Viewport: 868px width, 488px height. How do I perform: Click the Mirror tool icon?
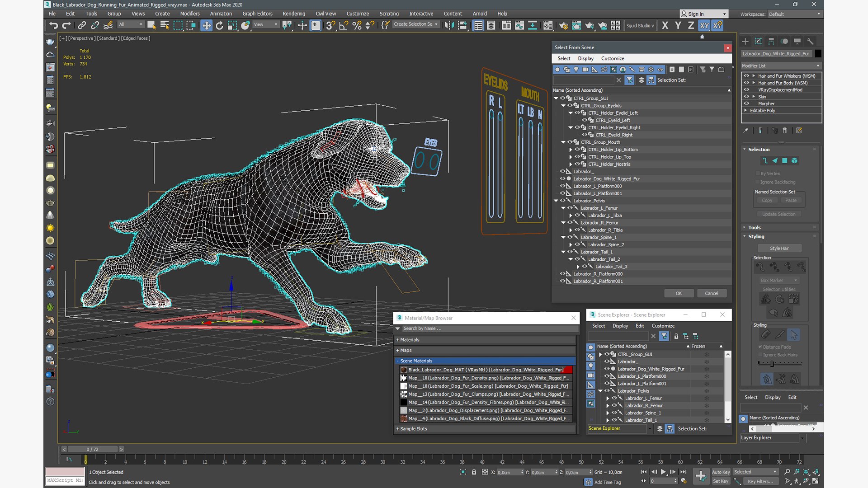pyautogui.click(x=449, y=25)
